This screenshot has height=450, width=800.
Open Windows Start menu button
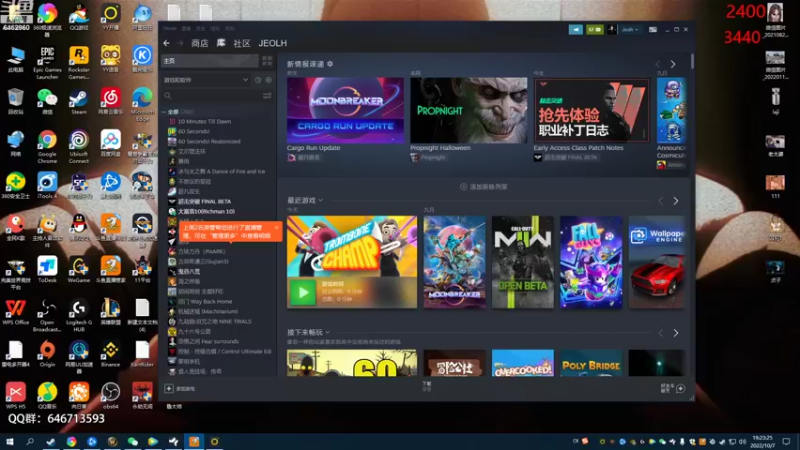click(x=9, y=442)
